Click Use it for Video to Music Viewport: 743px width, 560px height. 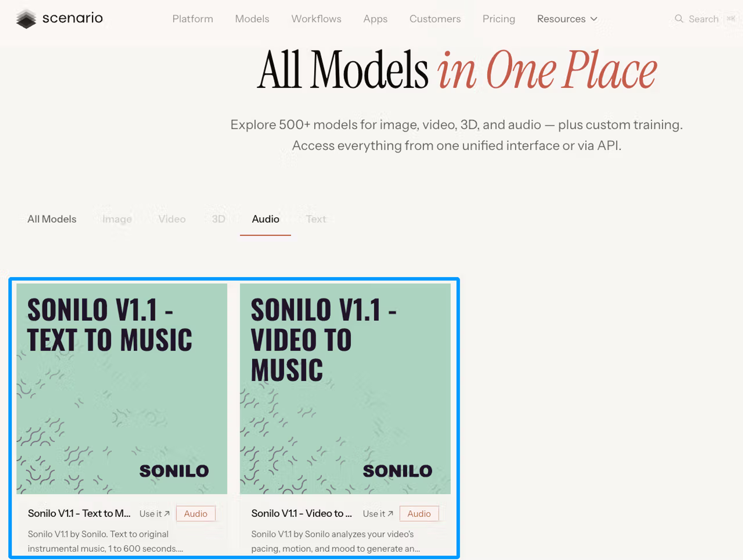(378, 514)
